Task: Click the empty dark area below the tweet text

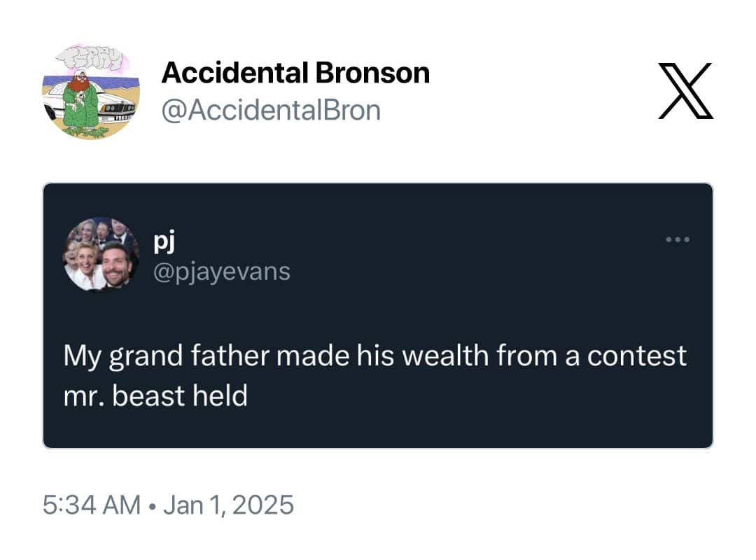Action: point(377,429)
